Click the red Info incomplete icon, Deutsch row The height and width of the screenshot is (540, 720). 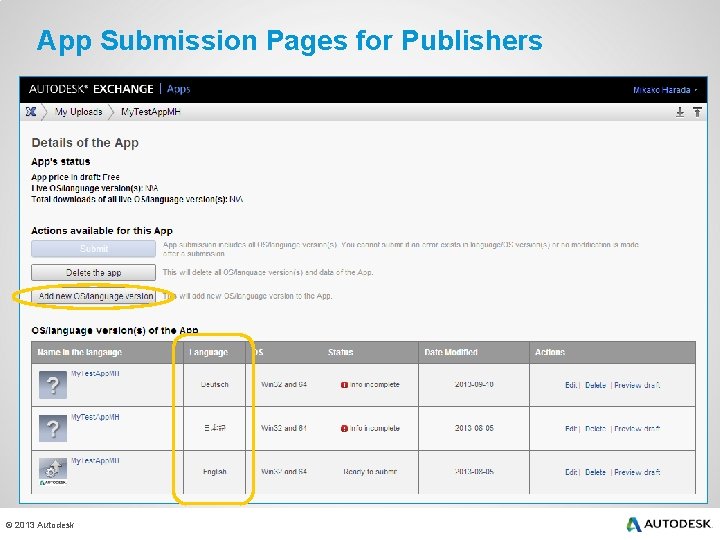pyautogui.click(x=344, y=385)
